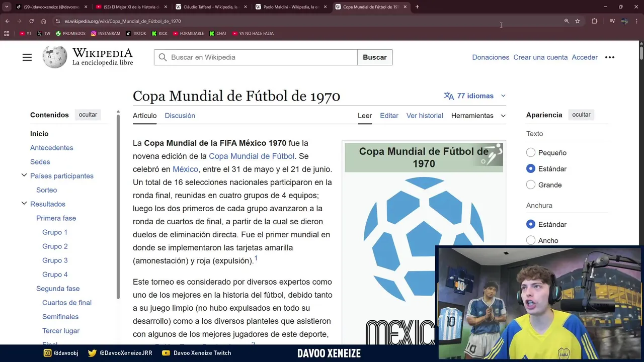Viewport: 644px width, 362px height.
Task: Open the YT bookmark
Action: point(25,34)
